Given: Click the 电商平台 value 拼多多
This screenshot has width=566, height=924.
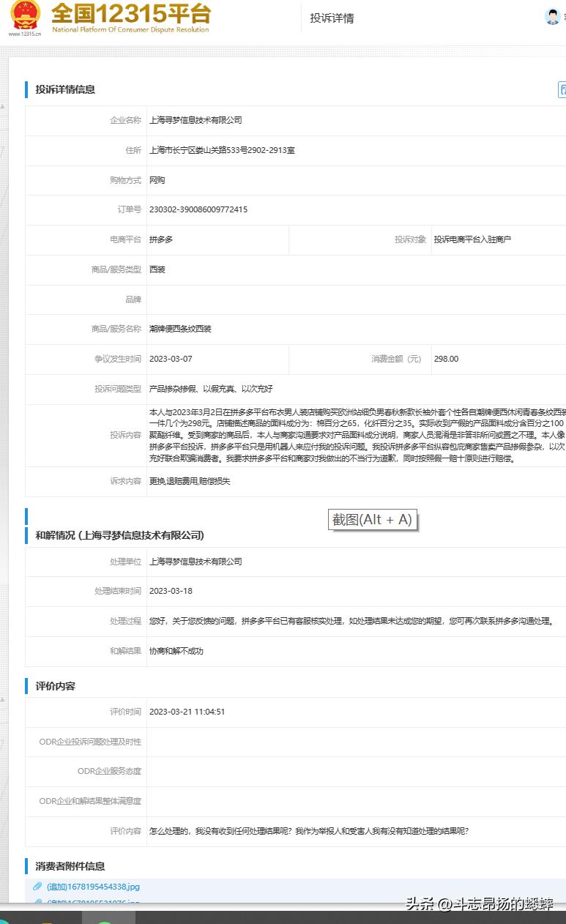Looking at the screenshot, I should point(161,239).
